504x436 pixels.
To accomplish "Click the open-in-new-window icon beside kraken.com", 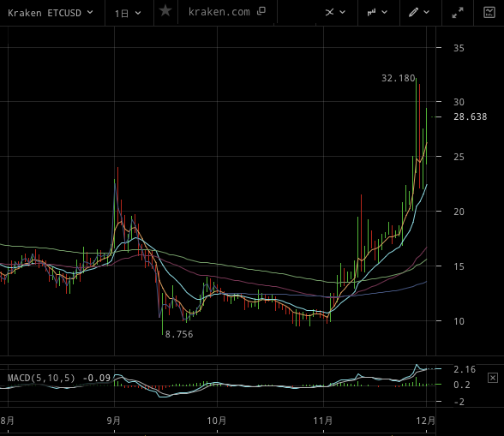I will click(261, 11).
